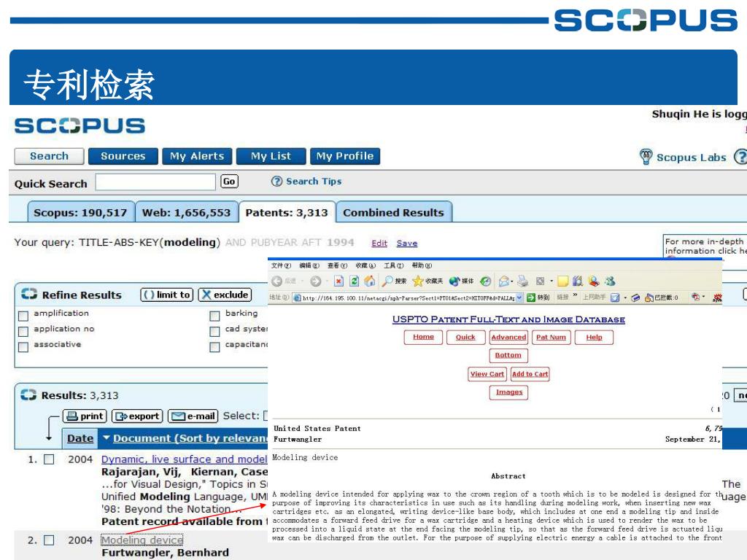This screenshot has height=560, width=747.
Task: Open the Sources navigation tab
Action: pyautogui.click(x=123, y=156)
